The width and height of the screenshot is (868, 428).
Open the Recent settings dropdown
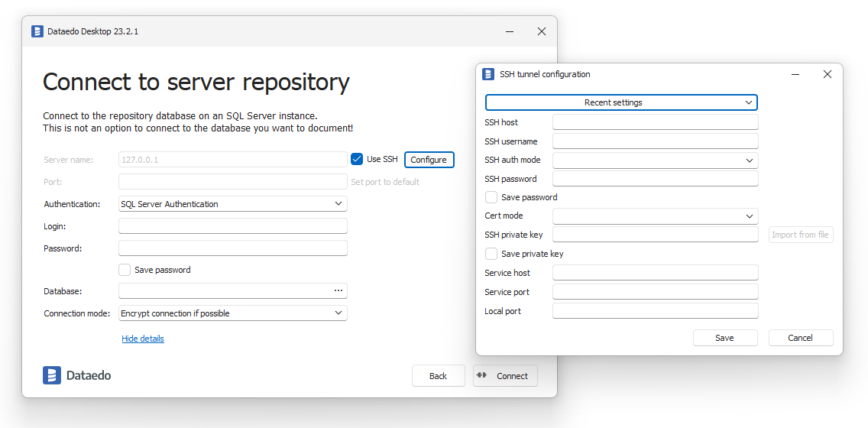(x=621, y=102)
